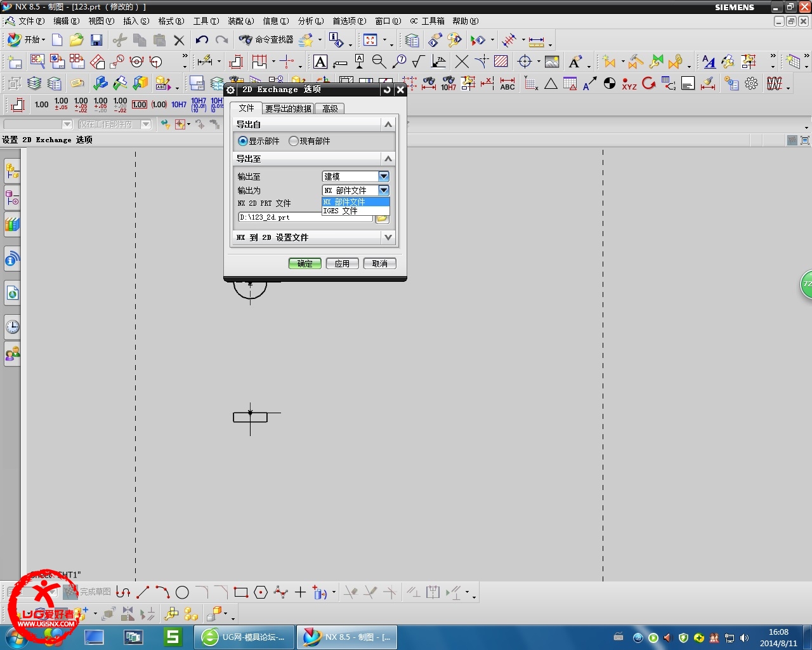Open the green S app in taskbar
The image size is (812, 650).
coord(173,637)
